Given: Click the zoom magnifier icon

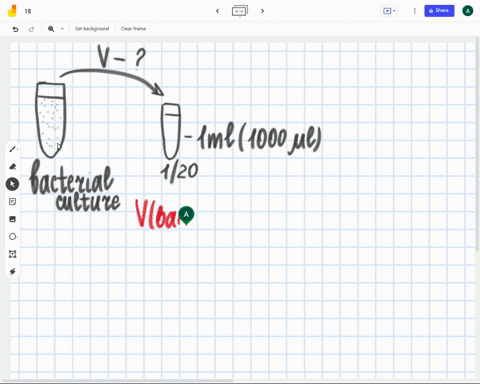Looking at the screenshot, I should (x=51, y=29).
